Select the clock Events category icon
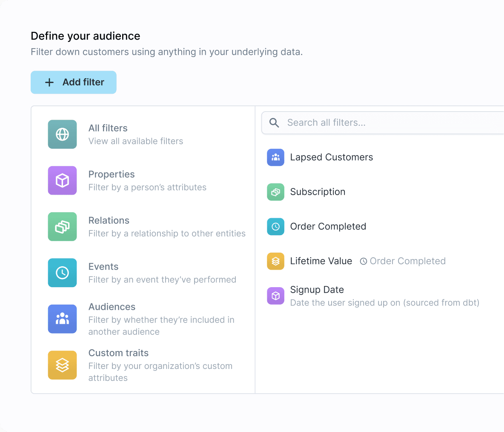The height and width of the screenshot is (432, 504). (62, 273)
